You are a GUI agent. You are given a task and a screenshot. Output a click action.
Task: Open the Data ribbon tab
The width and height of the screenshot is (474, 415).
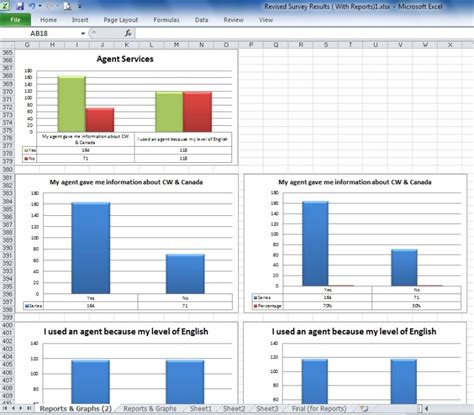pyautogui.click(x=201, y=20)
